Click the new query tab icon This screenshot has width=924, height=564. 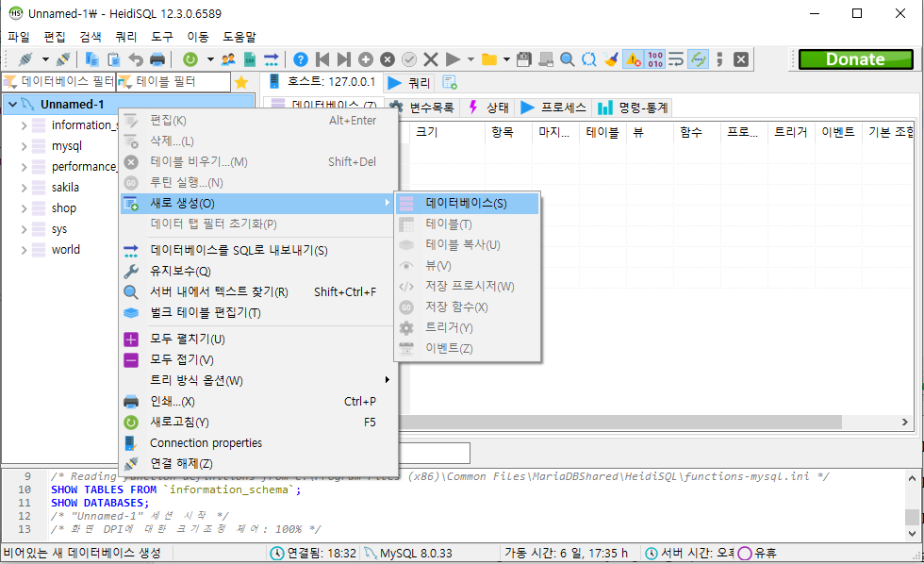click(x=450, y=83)
